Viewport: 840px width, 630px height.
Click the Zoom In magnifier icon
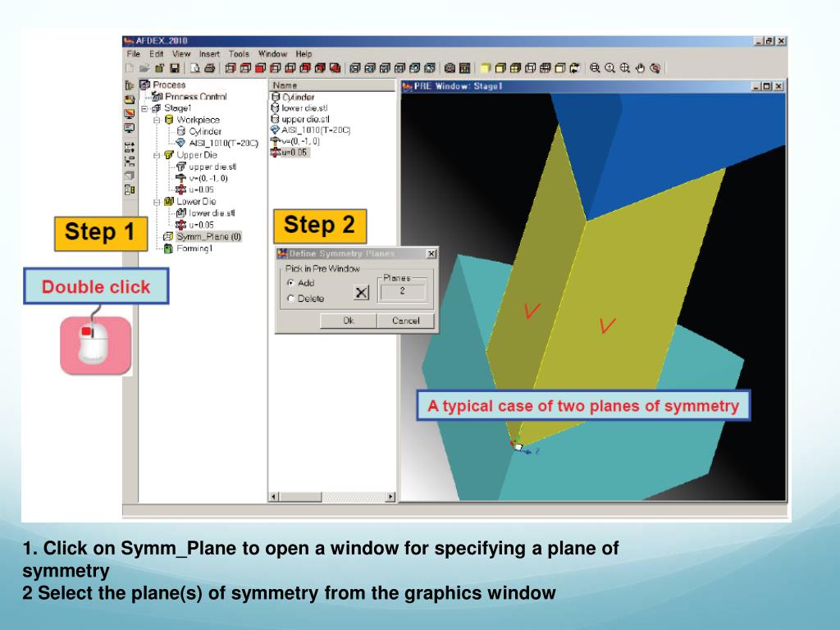click(x=609, y=68)
